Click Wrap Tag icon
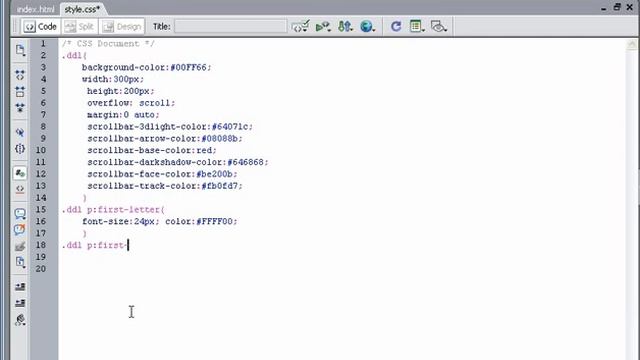The image size is (640, 360). (x=20, y=246)
